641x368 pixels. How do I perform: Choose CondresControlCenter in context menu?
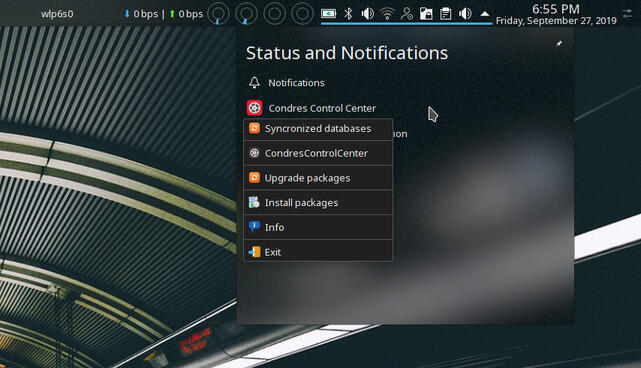click(x=318, y=153)
